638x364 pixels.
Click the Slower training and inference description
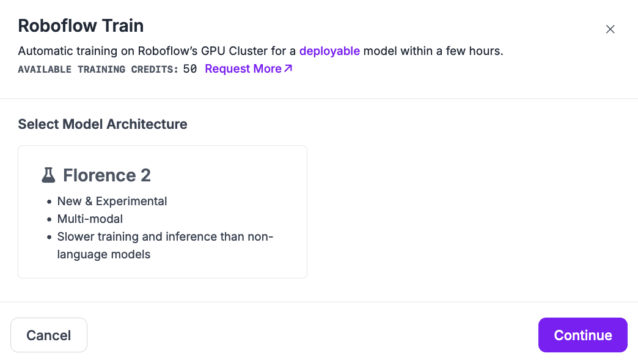tap(165, 237)
